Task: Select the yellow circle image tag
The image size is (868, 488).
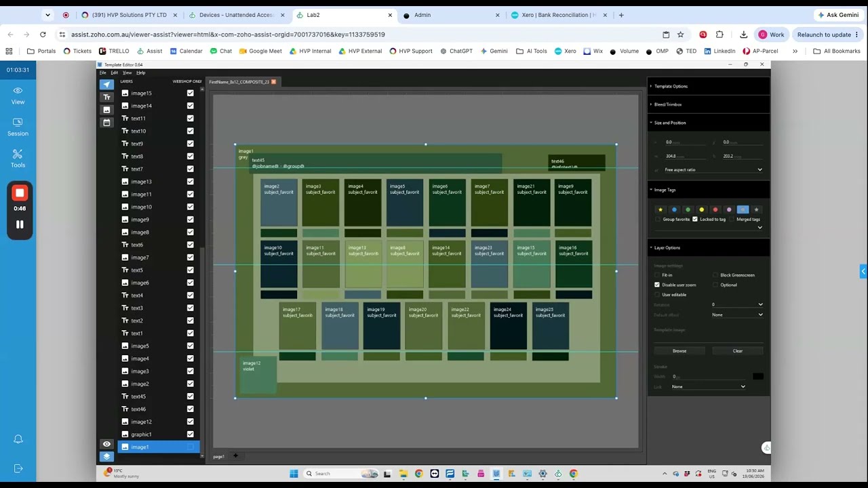Action: (701, 210)
